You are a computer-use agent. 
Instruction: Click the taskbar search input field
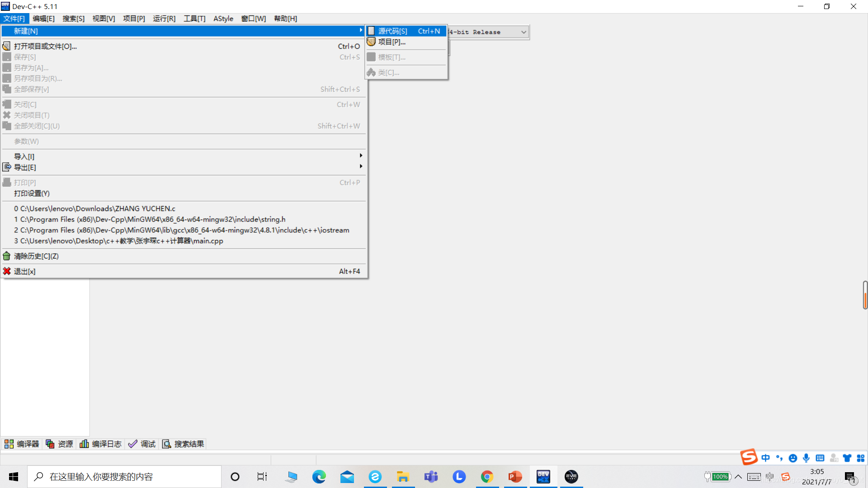pos(124,477)
